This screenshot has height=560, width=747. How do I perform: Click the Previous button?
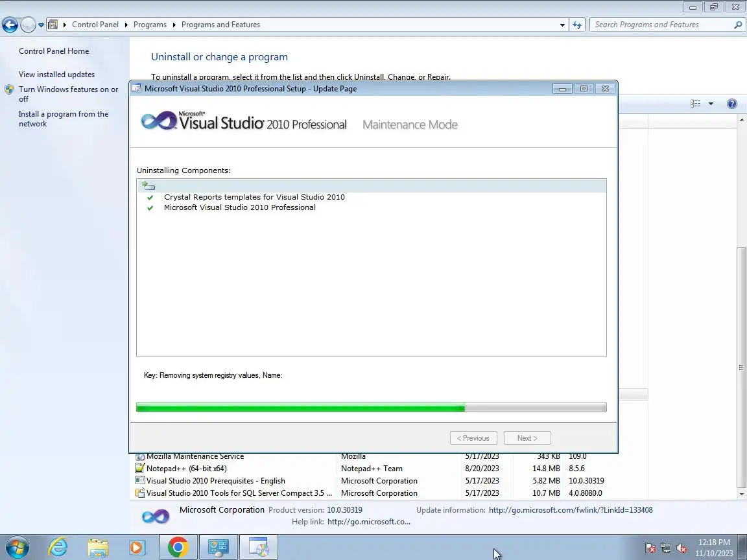click(473, 438)
